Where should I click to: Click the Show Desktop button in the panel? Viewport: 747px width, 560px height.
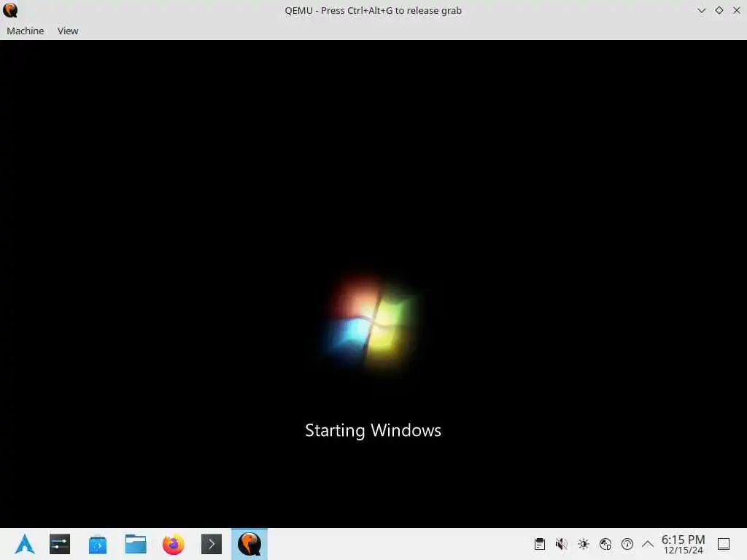coord(724,544)
